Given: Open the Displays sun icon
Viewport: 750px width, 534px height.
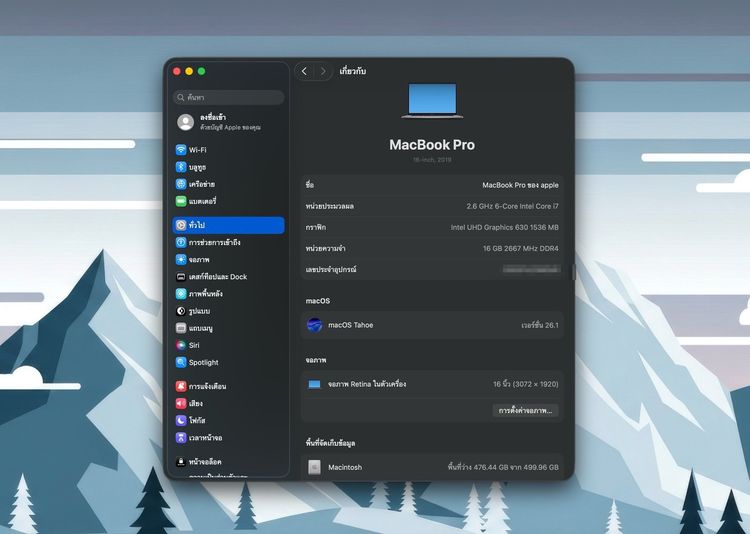Looking at the screenshot, I should pos(181,259).
